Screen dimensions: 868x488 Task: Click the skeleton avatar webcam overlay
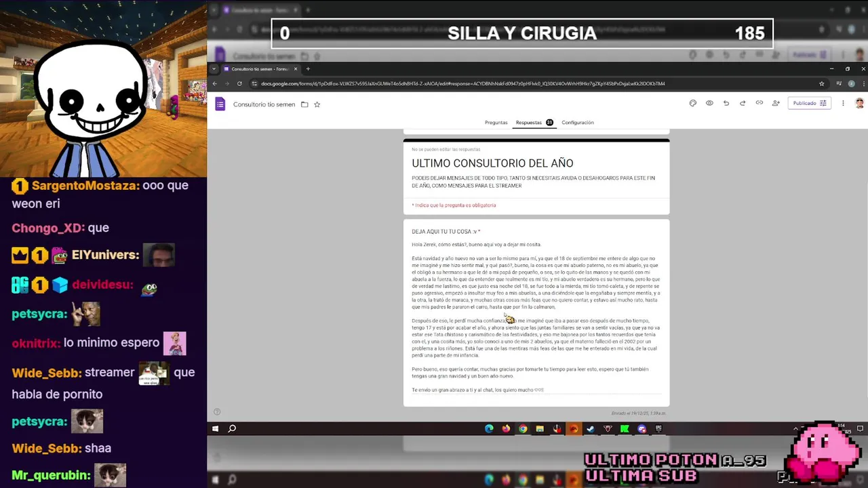pos(93,108)
